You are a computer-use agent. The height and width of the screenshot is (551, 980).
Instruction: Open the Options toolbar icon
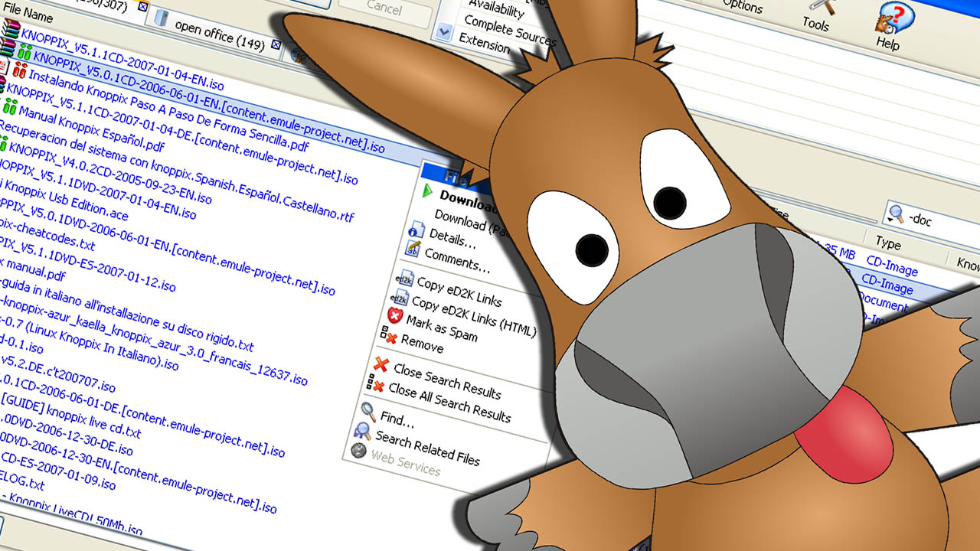pos(740,6)
